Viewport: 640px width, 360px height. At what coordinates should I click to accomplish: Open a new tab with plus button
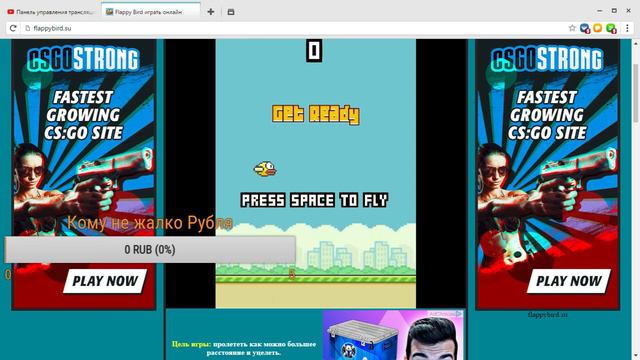211,12
